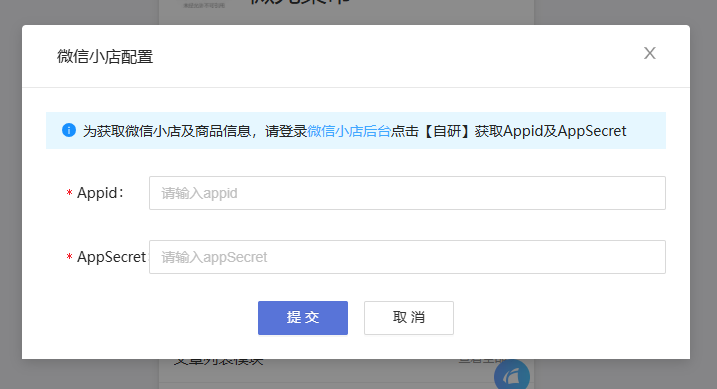717x389 pixels.
Task: Cancel with the 取消 button
Action: coord(409,318)
